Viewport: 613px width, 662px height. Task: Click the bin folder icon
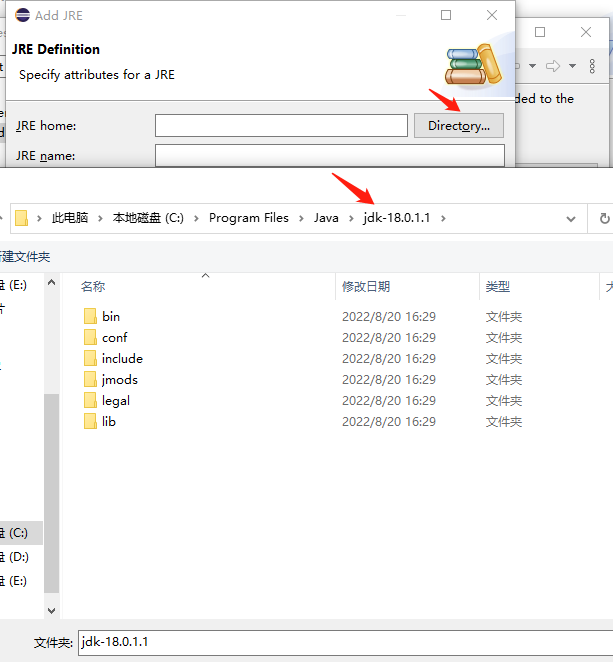[90, 316]
